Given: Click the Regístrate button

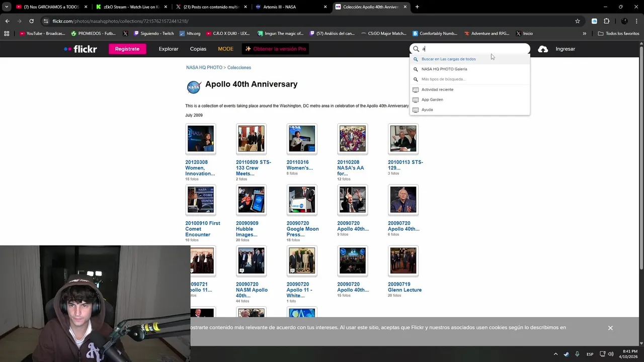Looking at the screenshot, I should click(x=127, y=49).
